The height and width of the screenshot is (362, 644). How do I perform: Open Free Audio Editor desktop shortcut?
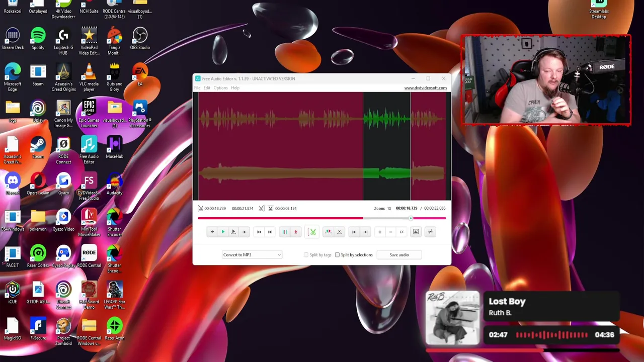[89, 150]
